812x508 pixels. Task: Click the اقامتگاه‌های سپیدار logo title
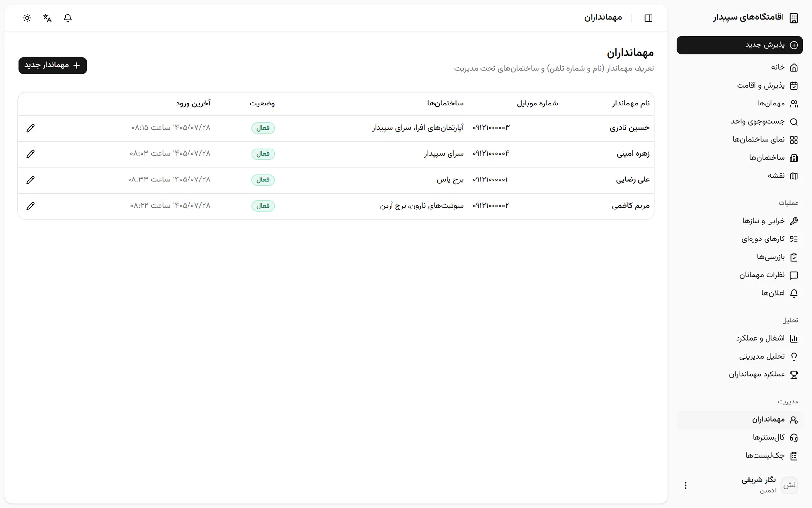(748, 18)
